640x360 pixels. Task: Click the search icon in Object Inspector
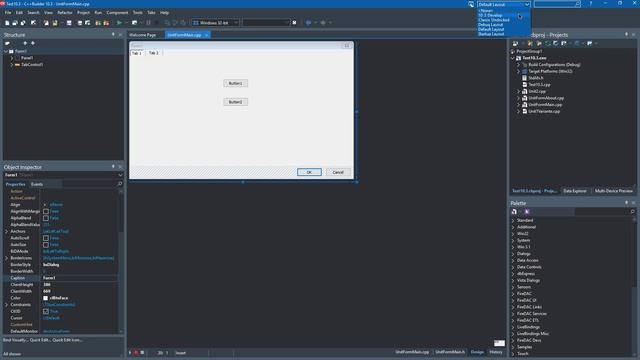(120, 184)
